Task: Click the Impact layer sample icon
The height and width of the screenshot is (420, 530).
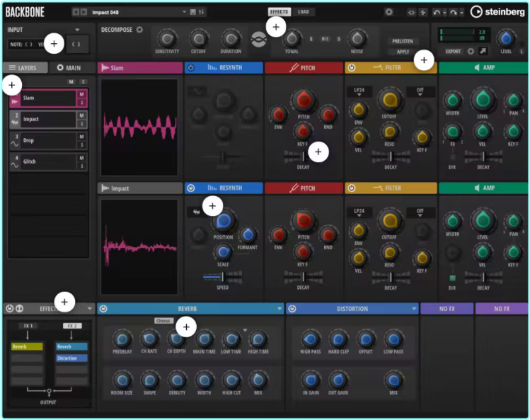Action: (x=15, y=122)
